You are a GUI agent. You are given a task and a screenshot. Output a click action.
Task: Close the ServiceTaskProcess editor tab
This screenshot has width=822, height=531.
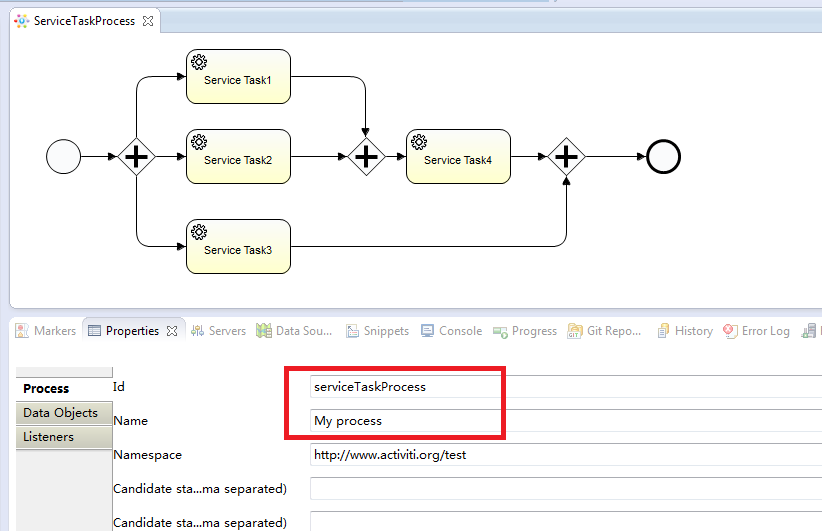[x=148, y=21]
